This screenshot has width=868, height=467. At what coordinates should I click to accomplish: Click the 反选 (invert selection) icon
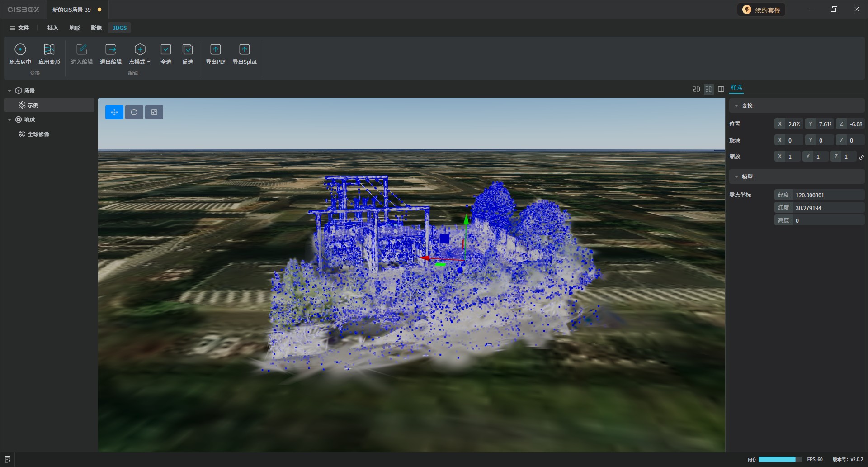[x=188, y=50]
